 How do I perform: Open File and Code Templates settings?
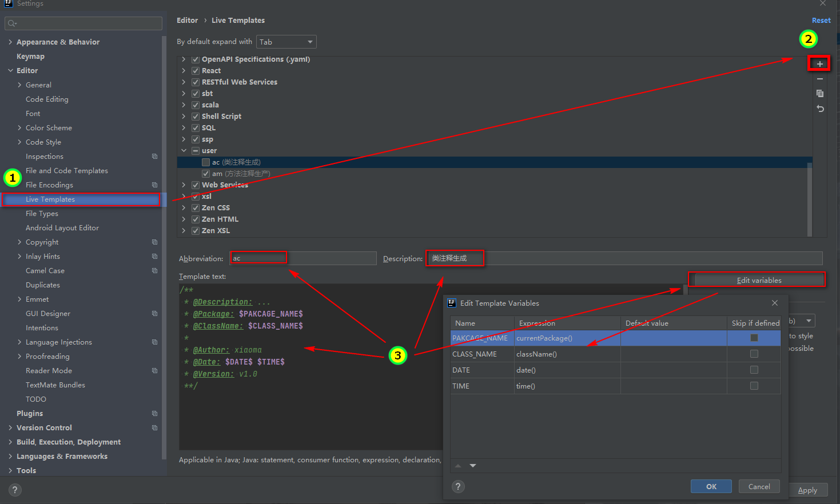[67, 170]
